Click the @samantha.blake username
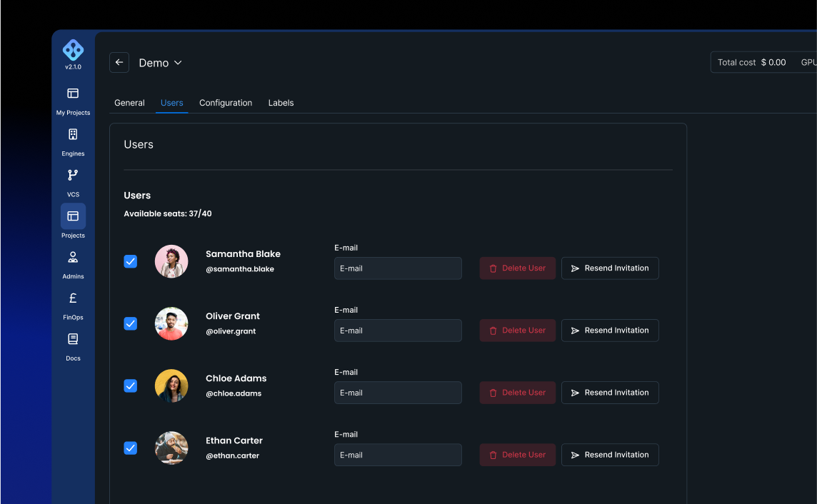This screenshot has height=504, width=817. tap(240, 269)
